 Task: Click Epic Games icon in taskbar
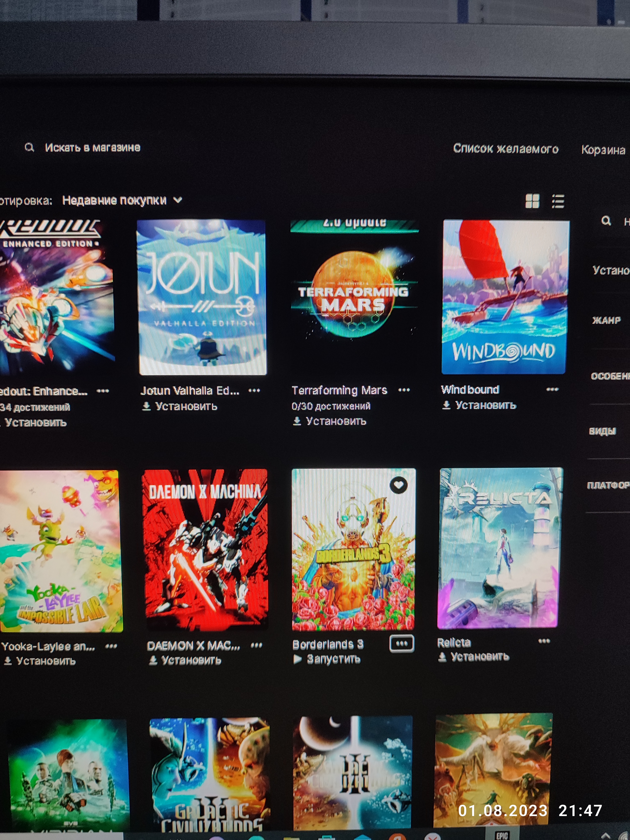click(x=502, y=835)
